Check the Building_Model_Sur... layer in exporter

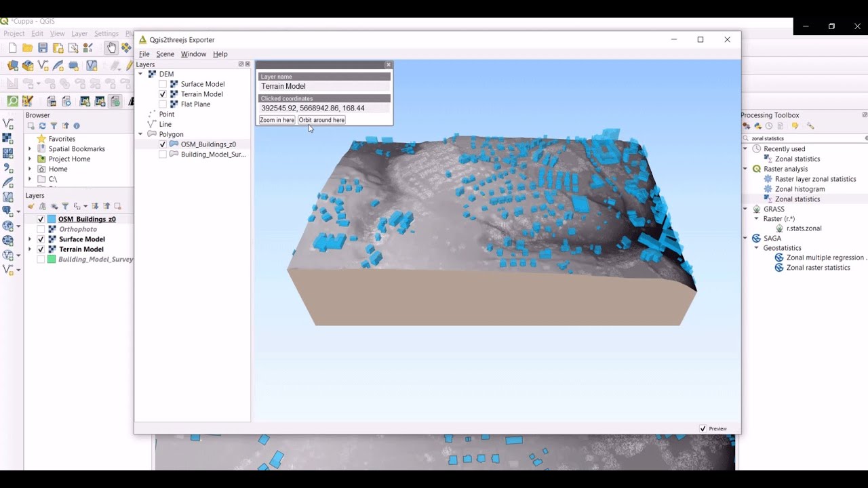(163, 155)
